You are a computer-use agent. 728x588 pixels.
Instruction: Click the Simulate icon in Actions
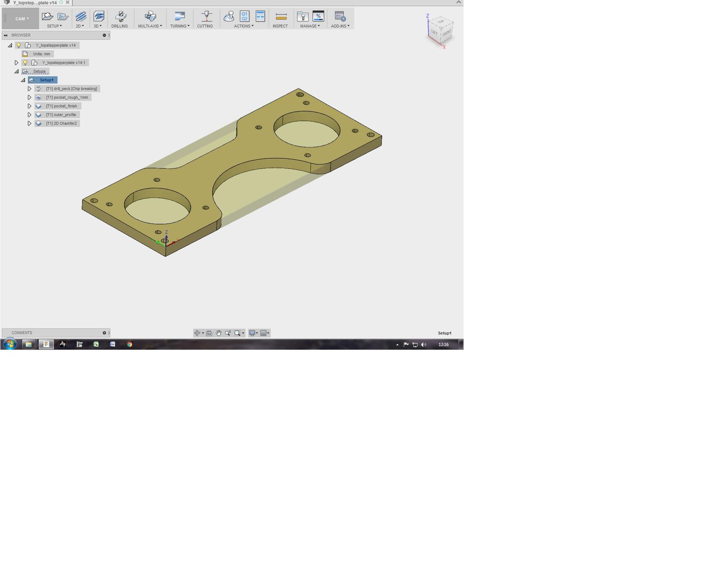click(x=229, y=16)
